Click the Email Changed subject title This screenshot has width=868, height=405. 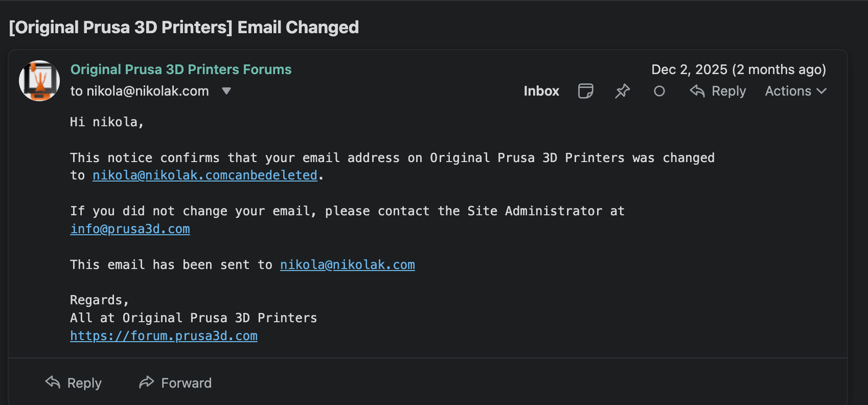coord(184,27)
